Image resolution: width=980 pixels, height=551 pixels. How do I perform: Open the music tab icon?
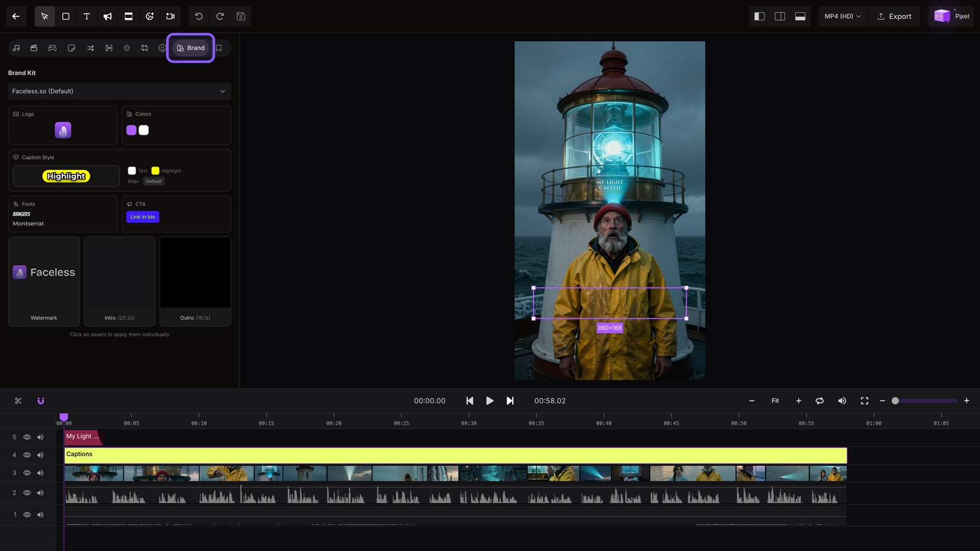click(x=17, y=48)
